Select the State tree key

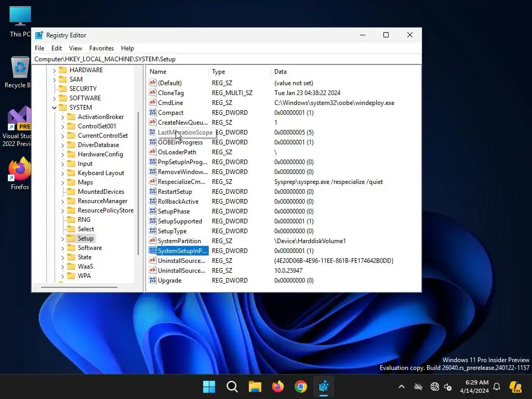coord(85,257)
